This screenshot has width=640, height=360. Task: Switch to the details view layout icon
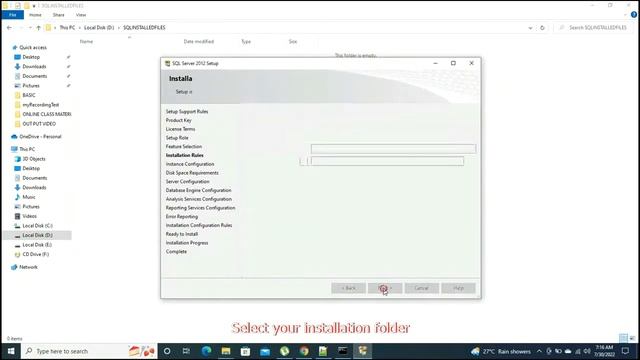pos(623,338)
